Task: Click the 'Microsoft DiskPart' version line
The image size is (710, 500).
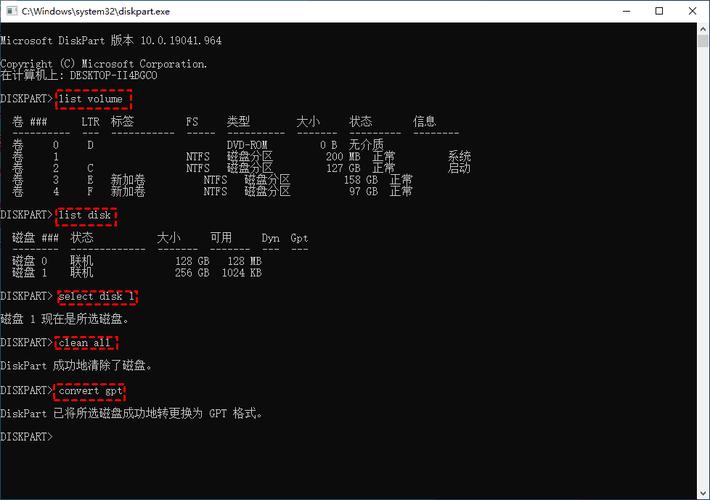Action: 111,40
